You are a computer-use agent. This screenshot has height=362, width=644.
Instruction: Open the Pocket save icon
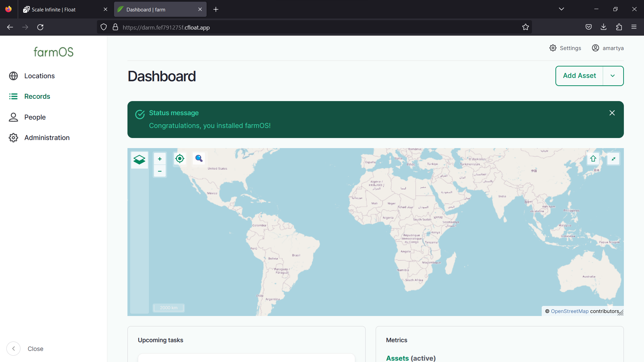coord(588,27)
